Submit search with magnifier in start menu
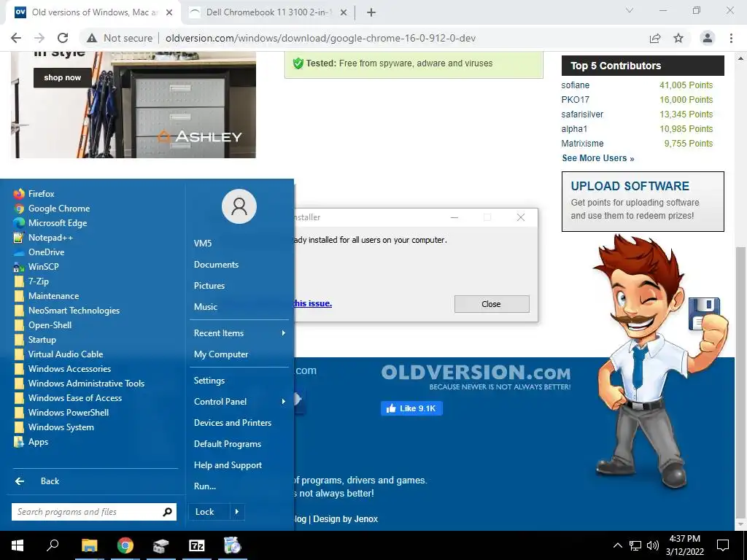Viewport: 747px width, 560px height. pyautogui.click(x=167, y=512)
